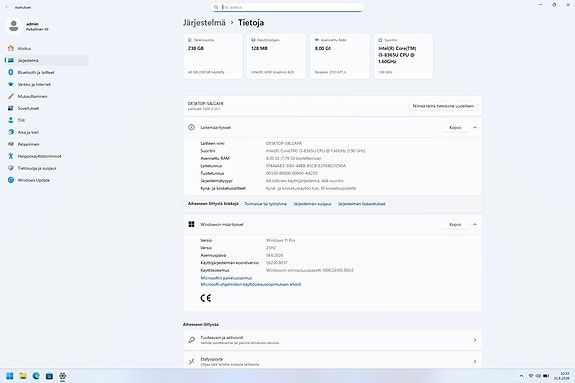Open the Intel Core i5-8365U processor card
Screen dimensions: 575x383
click(403, 56)
